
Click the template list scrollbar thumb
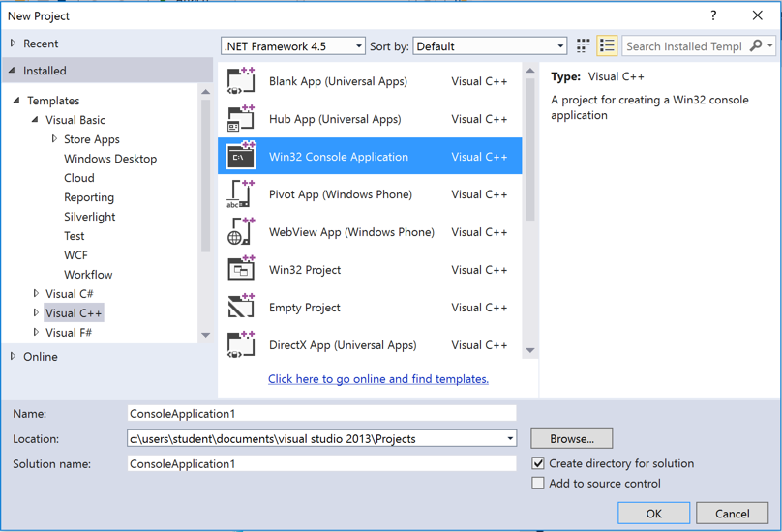(530, 150)
